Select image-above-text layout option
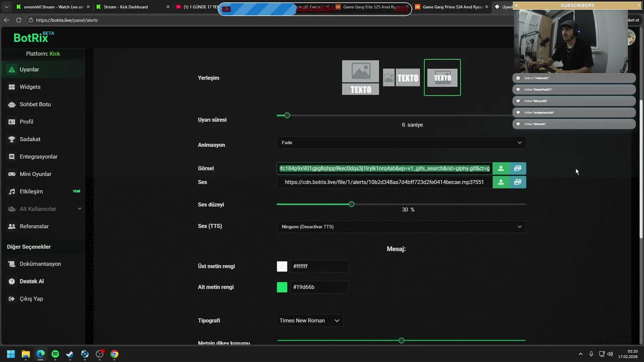 [x=360, y=77]
